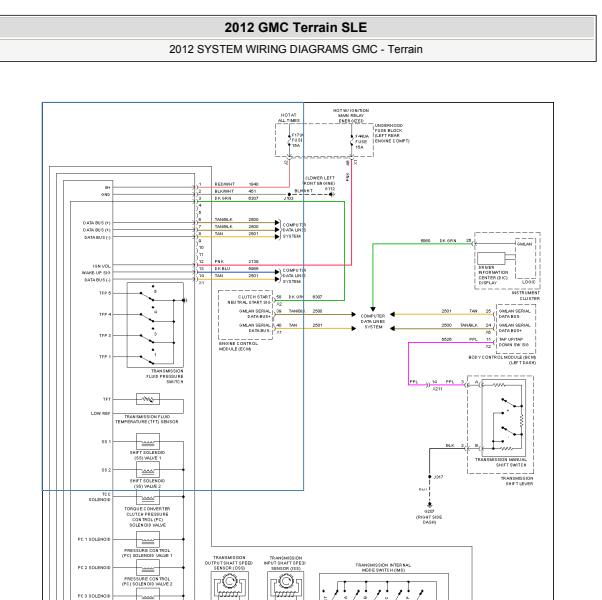Click 'CLUTCH START NEUTRAL START SIG' label

250,299
